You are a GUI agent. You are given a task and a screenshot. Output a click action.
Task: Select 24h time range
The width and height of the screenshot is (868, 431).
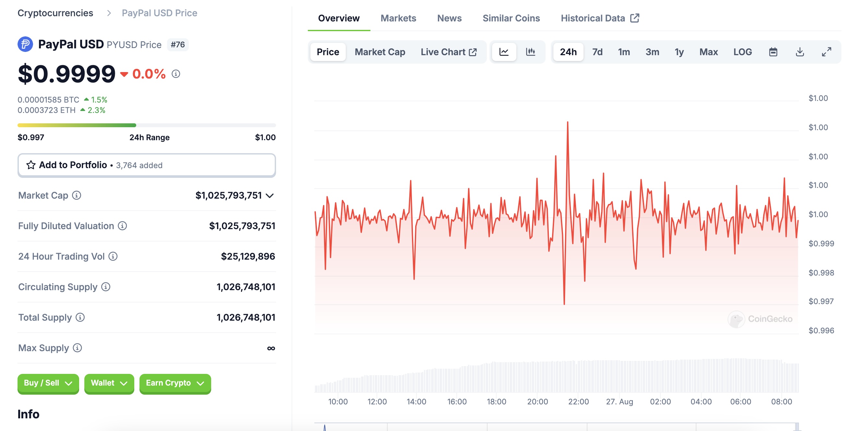[x=568, y=52]
